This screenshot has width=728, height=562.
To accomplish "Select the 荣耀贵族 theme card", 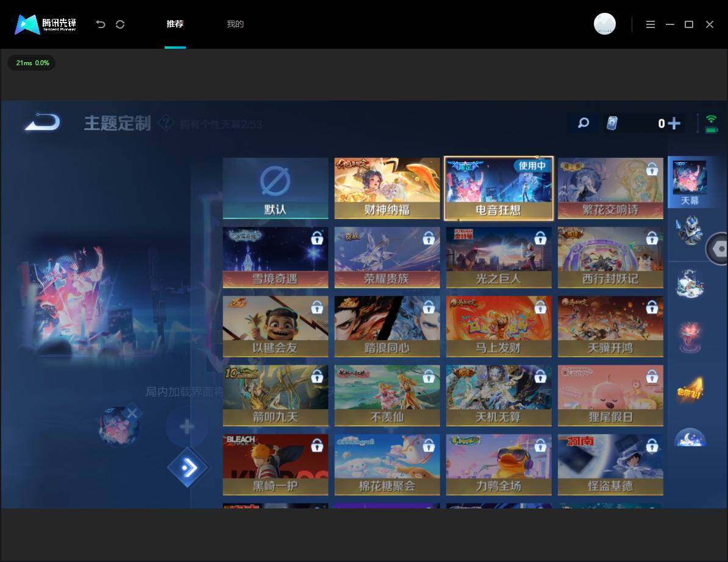I will [387, 257].
